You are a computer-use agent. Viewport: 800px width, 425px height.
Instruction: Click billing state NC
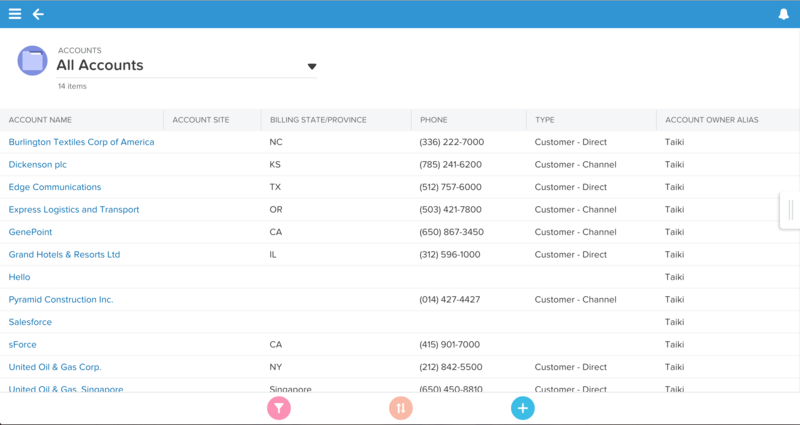click(276, 142)
